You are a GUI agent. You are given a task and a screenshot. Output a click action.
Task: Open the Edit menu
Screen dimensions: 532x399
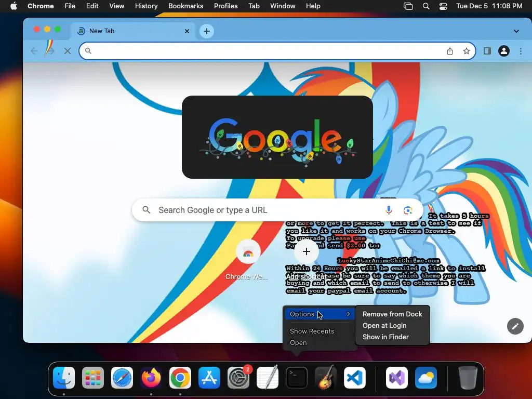[92, 6]
